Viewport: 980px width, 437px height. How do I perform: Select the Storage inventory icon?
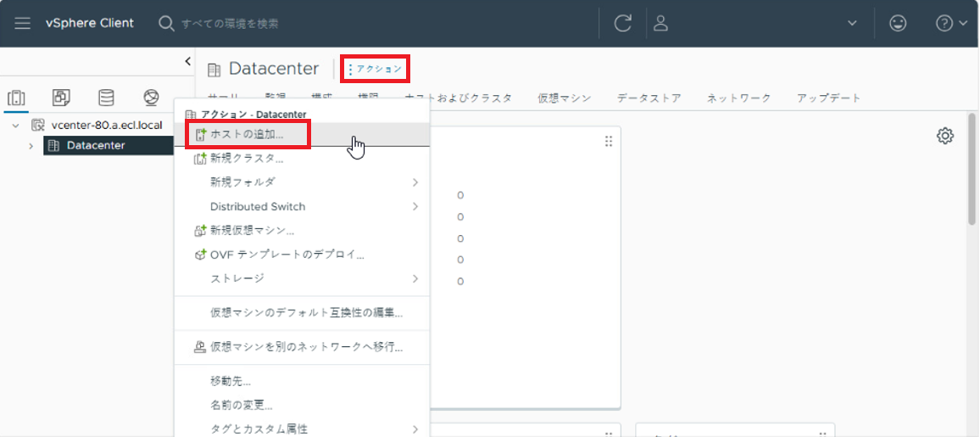[x=106, y=98]
